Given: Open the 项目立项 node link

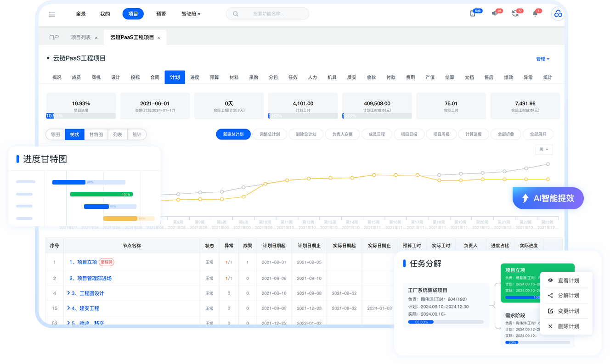Looking at the screenshot, I should 83,262.
